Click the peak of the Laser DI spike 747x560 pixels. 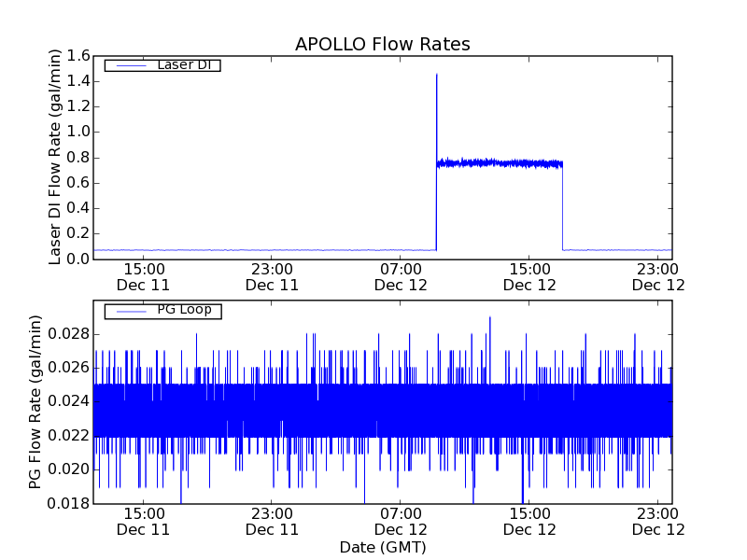(x=436, y=75)
